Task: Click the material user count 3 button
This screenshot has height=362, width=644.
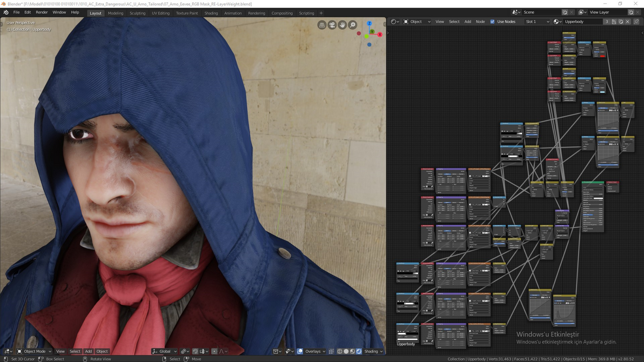Action: tap(607, 22)
